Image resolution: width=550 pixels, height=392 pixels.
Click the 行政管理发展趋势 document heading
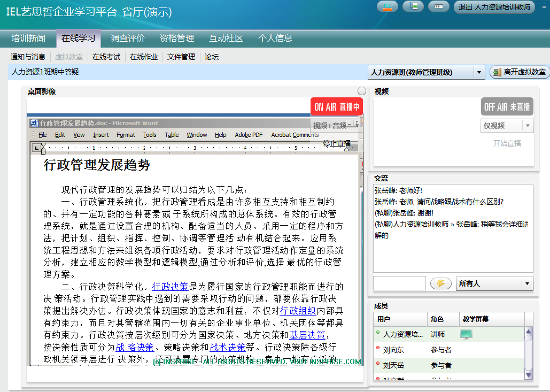tap(97, 165)
